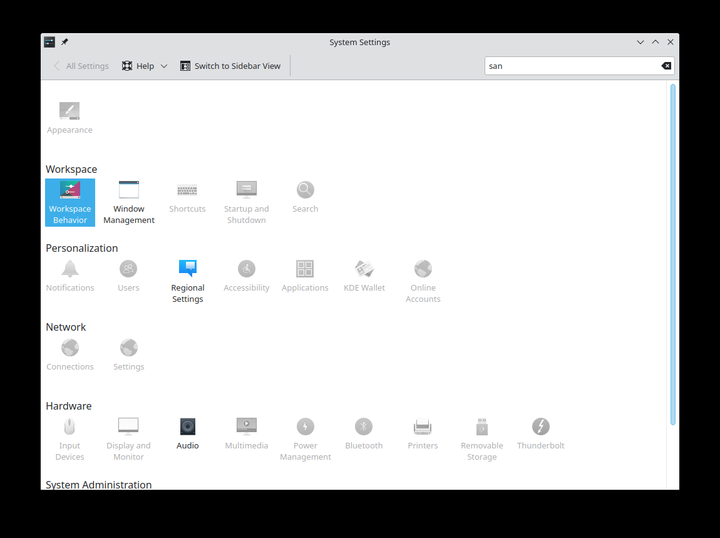Open the Users settings module

click(129, 276)
